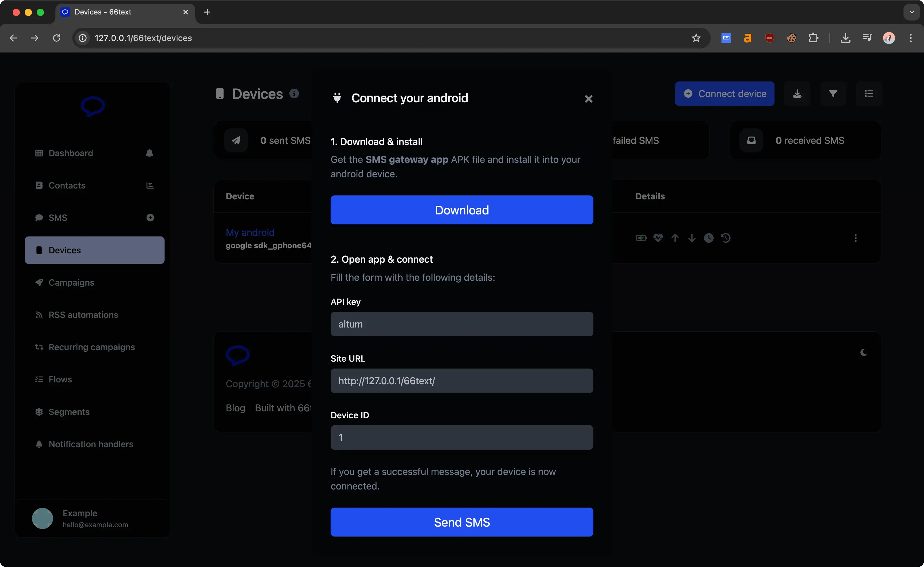The image size is (924, 567).
Task: Click Send SMS to test the connection
Action: point(462,522)
